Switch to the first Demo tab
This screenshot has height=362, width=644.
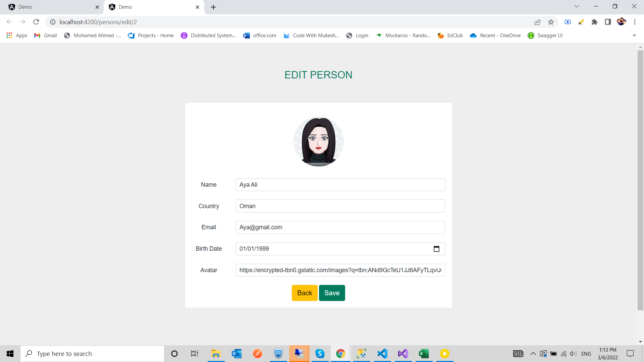coord(50,7)
